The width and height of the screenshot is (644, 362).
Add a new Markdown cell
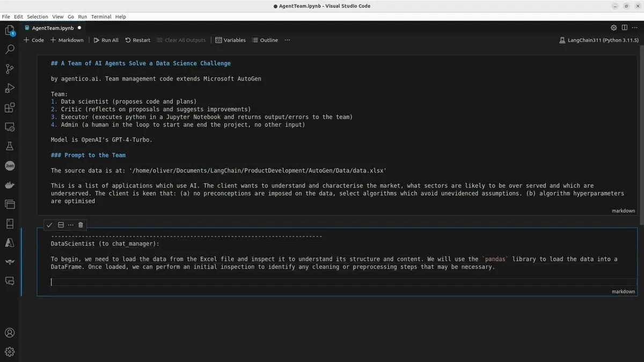(67, 40)
